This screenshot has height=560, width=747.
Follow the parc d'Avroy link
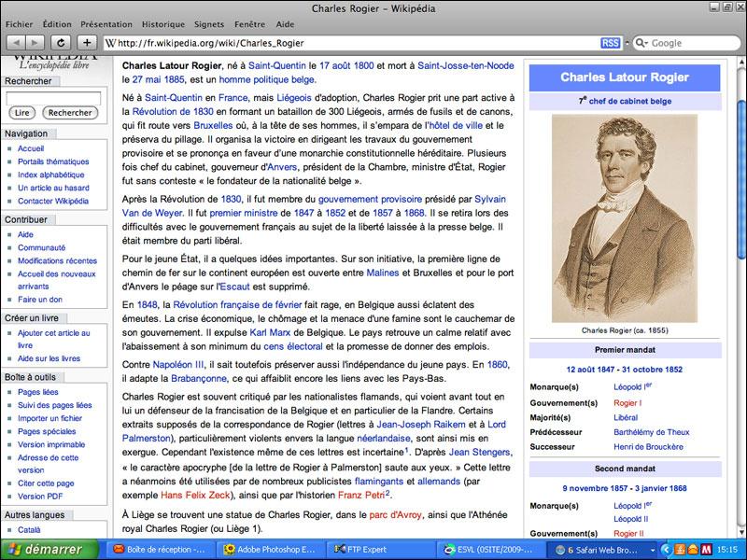pyautogui.click(x=395, y=515)
